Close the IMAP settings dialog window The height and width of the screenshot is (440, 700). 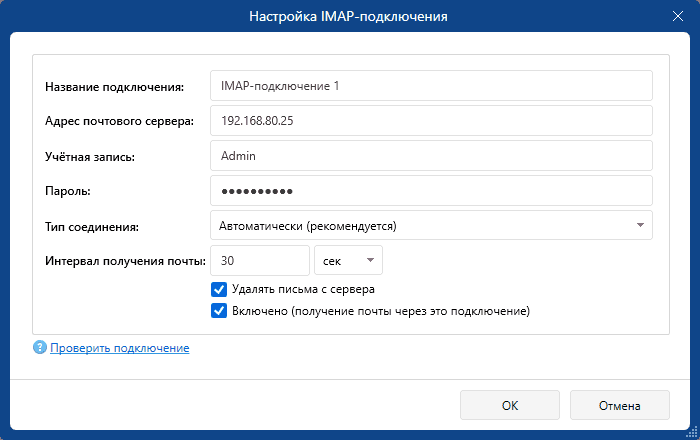coord(679,16)
